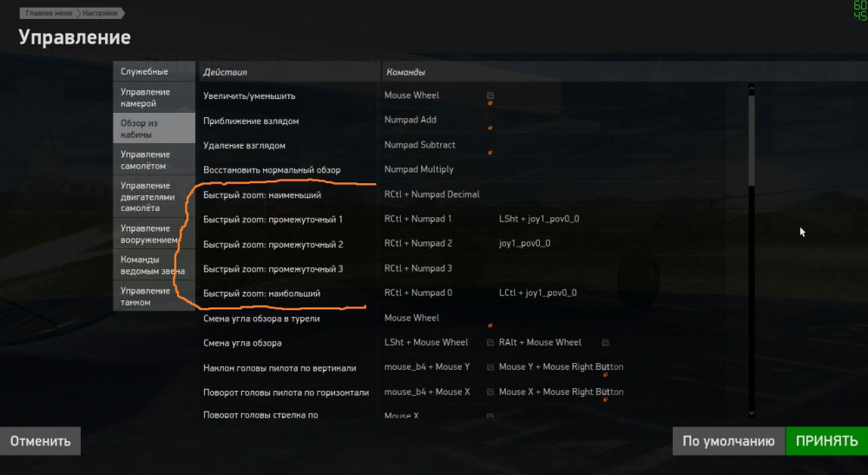Switch to the Управление камерой tab
Viewport: 868px width, 475px height.
154,97
